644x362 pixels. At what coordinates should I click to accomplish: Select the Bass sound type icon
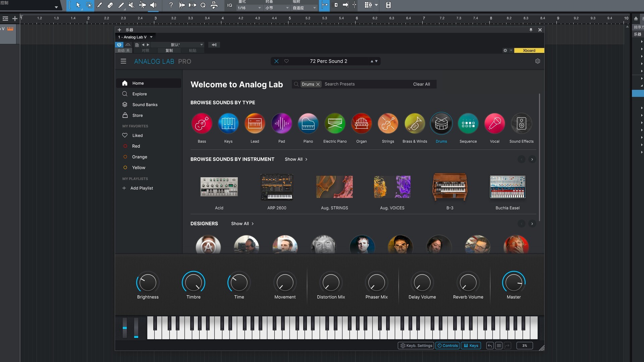pos(202,123)
